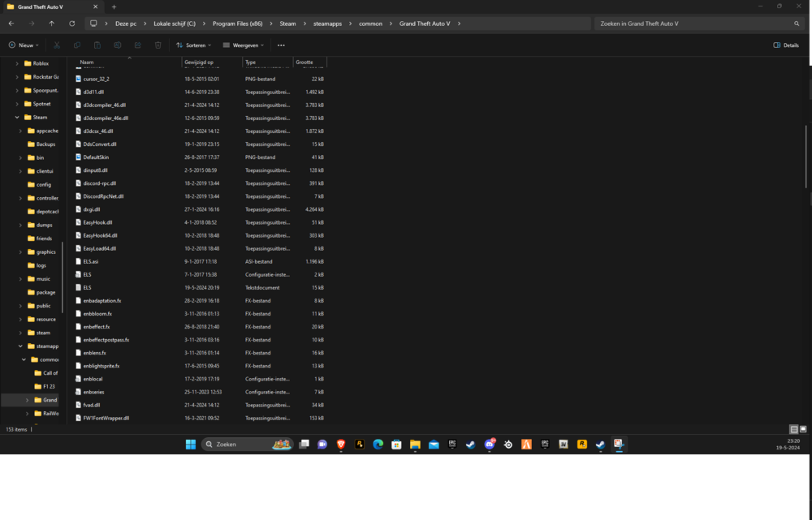The image size is (812, 520).
Task: Click the Share icon in the toolbar
Action: click(x=138, y=45)
